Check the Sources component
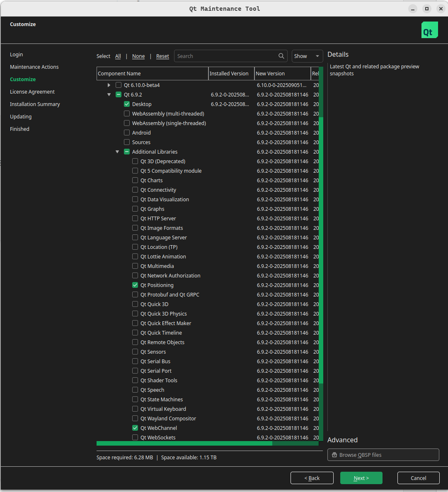Viewport: 448px width, 492px height. coord(127,142)
